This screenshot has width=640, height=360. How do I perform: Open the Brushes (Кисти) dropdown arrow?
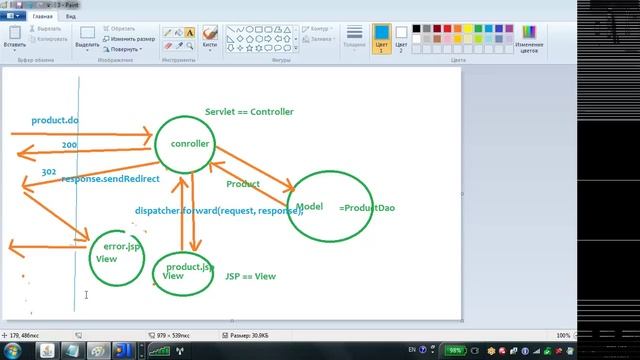[210, 50]
